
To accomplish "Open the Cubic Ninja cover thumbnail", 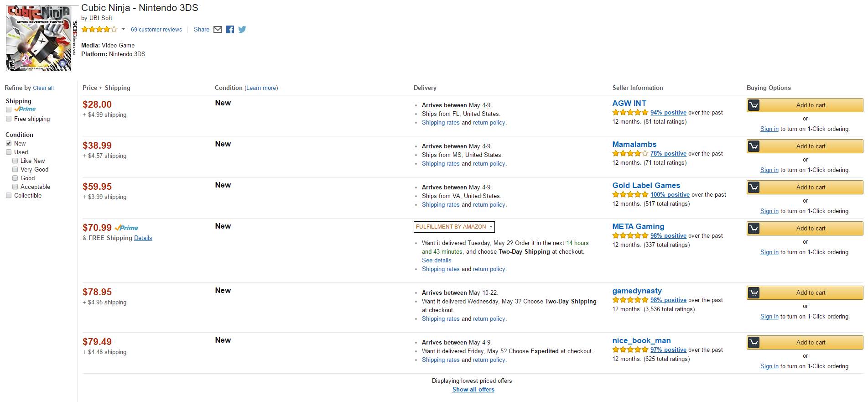I will point(39,38).
